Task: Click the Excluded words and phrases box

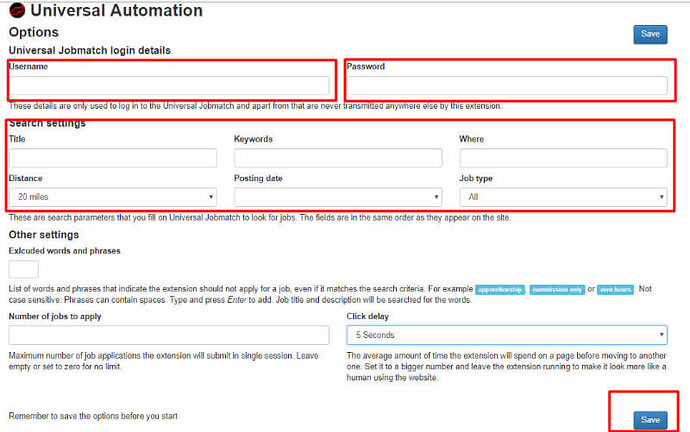Action: point(24,269)
